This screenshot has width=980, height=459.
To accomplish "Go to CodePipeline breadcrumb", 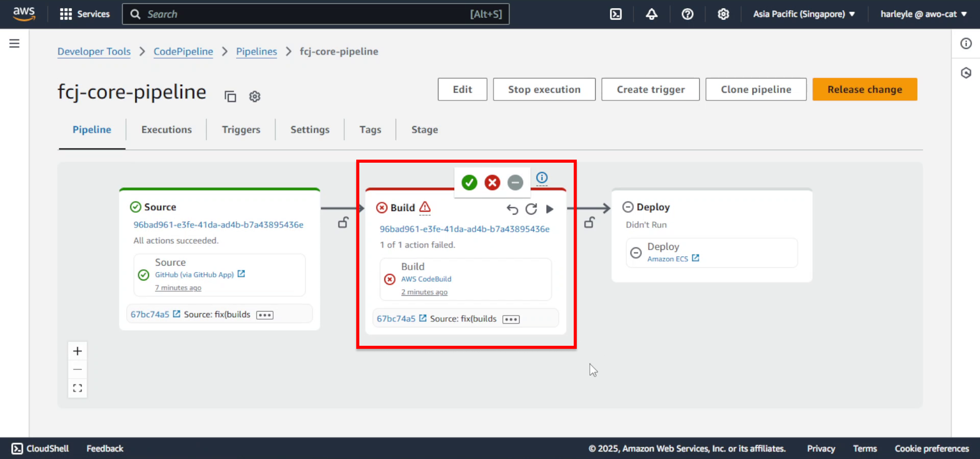I will pos(183,52).
